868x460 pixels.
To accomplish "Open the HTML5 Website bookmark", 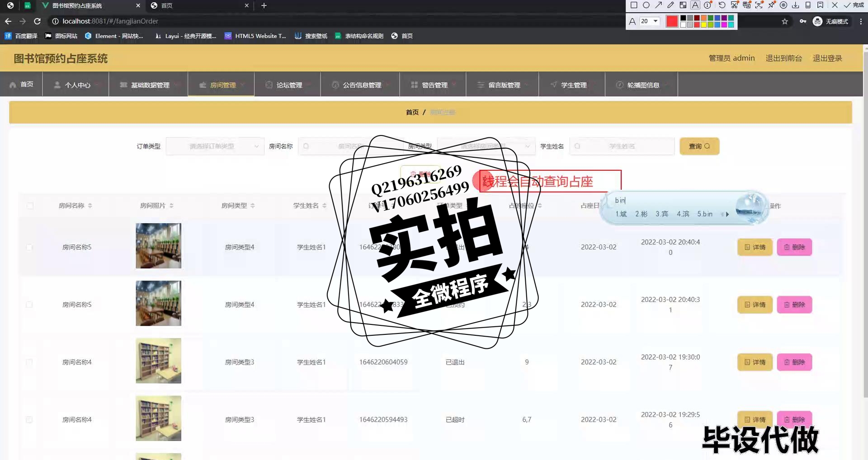I will pyautogui.click(x=255, y=36).
